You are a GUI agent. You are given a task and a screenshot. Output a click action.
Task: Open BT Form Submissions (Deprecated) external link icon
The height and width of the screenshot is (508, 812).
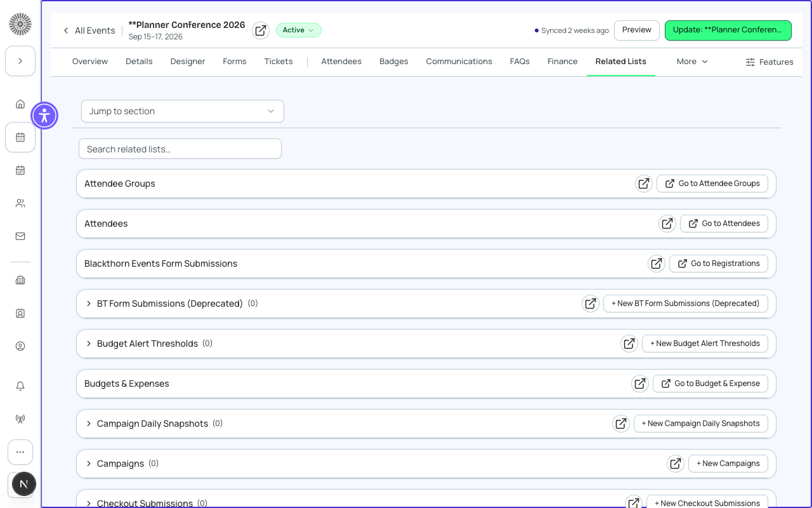click(x=591, y=304)
